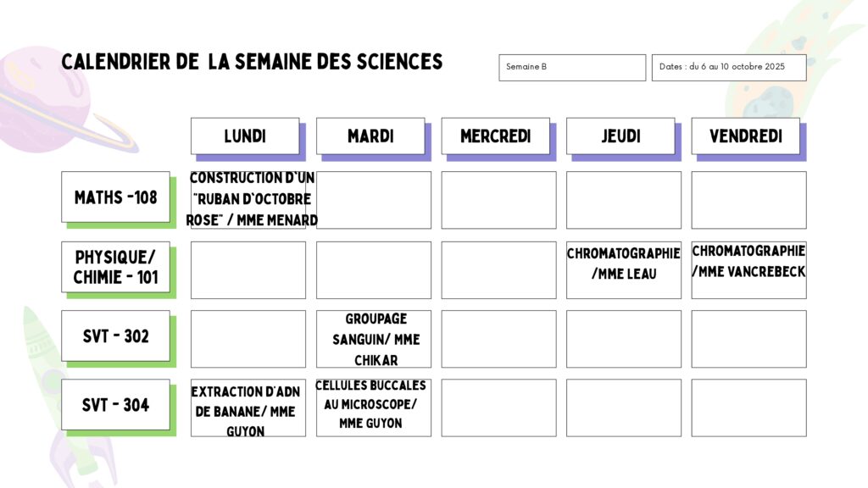Open the Extraction d'ADN de banane cell

point(247,410)
